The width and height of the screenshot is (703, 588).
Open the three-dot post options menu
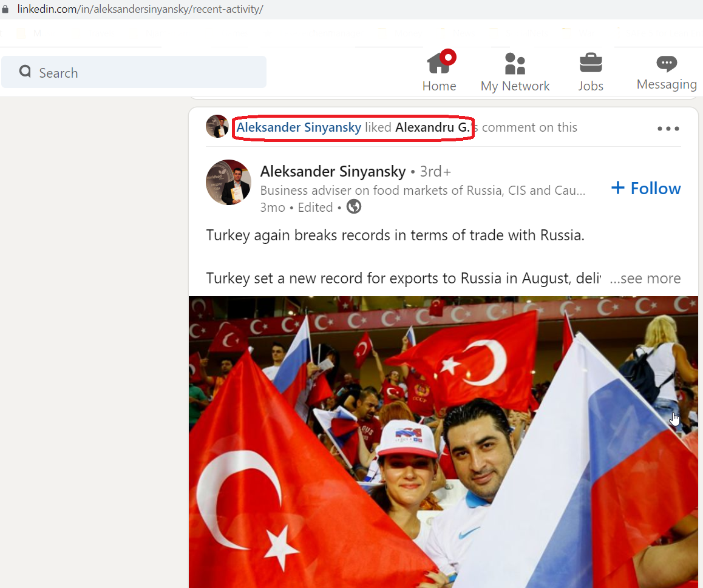(668, 129)
